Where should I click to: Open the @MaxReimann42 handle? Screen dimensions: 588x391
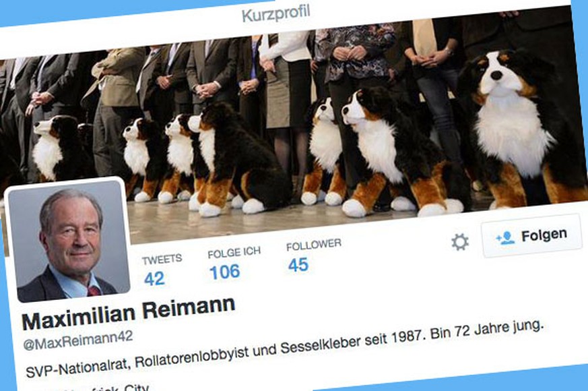78,340
